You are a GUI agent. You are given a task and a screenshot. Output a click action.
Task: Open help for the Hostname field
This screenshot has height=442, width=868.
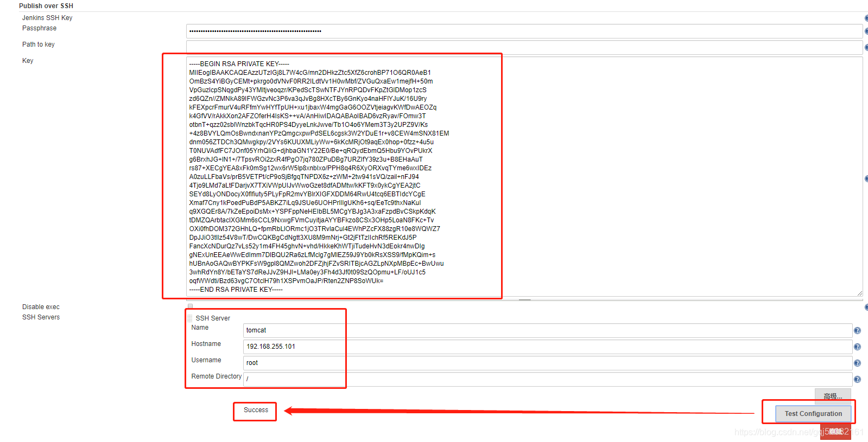[857, 347]
